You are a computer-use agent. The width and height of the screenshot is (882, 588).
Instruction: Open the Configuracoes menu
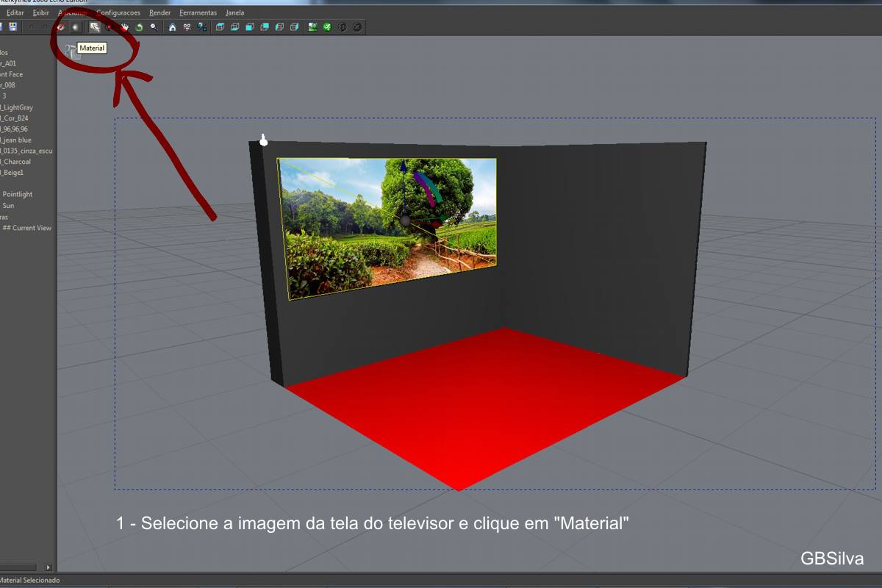pyautogui.click(x=118, y=12)
